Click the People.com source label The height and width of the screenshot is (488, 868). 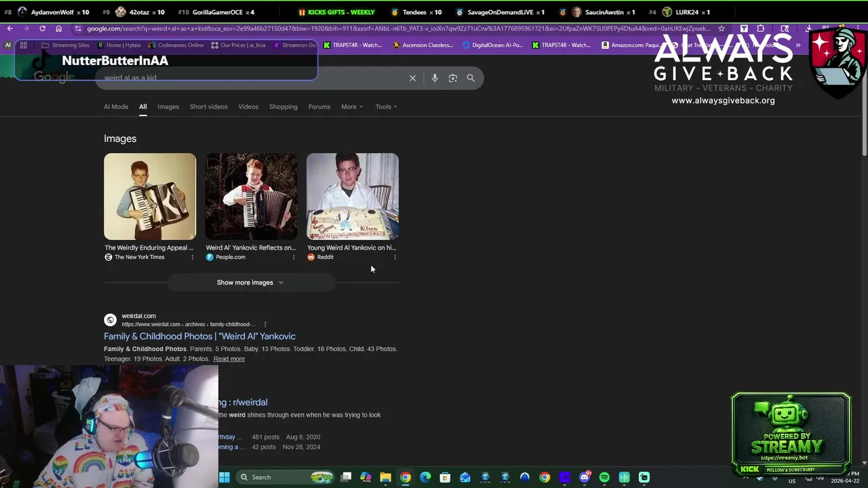coord(231,258)
